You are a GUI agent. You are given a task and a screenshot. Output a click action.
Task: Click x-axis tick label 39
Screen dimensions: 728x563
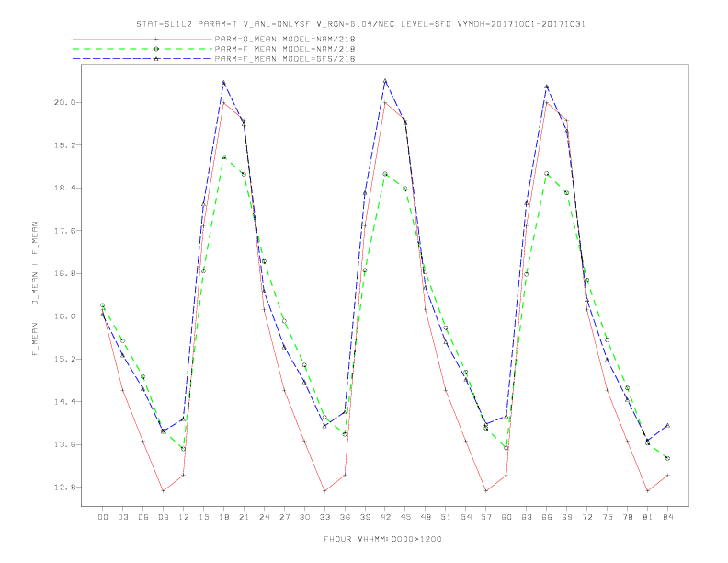365,517
